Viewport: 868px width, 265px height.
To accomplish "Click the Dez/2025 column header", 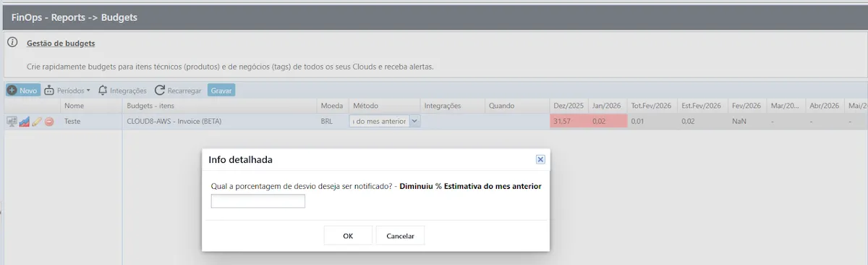I will pos(569,106).
